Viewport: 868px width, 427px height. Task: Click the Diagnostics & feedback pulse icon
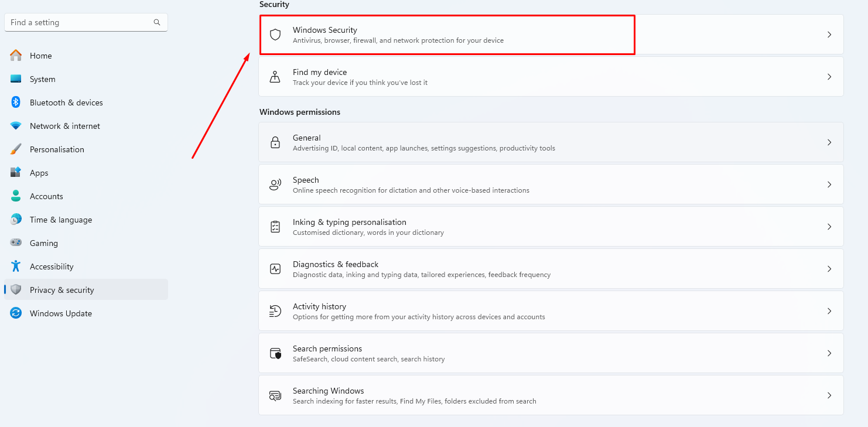tap(275, 269)
